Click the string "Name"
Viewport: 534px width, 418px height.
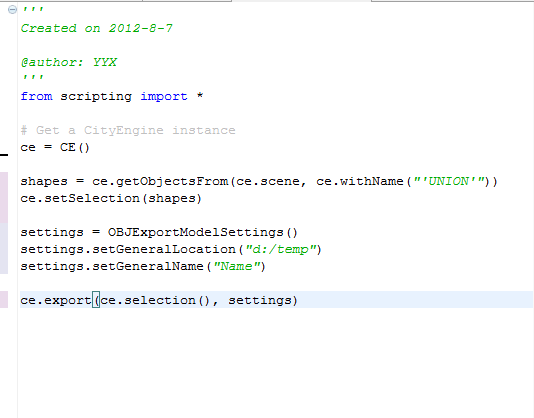point(237,266)
